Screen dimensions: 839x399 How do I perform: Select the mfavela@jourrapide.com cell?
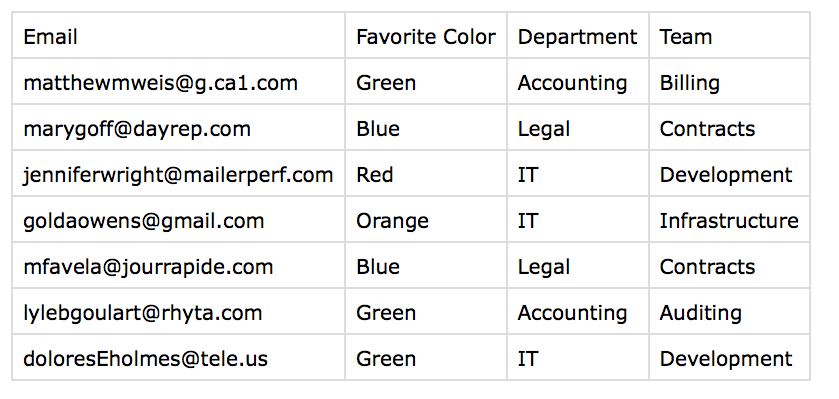tap(178, 265)
